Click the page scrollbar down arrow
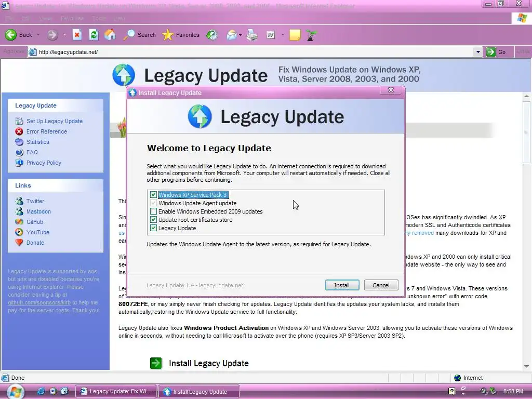The width and height of the screenshot is (532, 399). (x=527, y=366)
